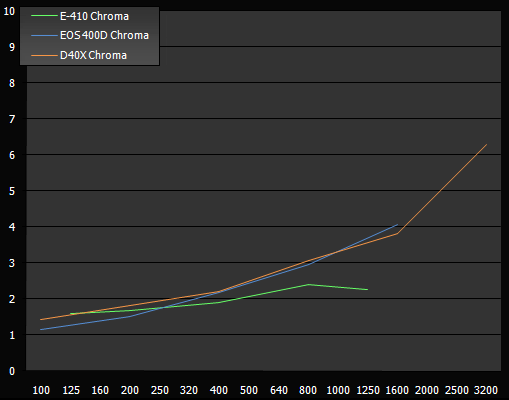Click the 400 x-axis label
Screen dimensions: 509x400
[x=219, y=390]
